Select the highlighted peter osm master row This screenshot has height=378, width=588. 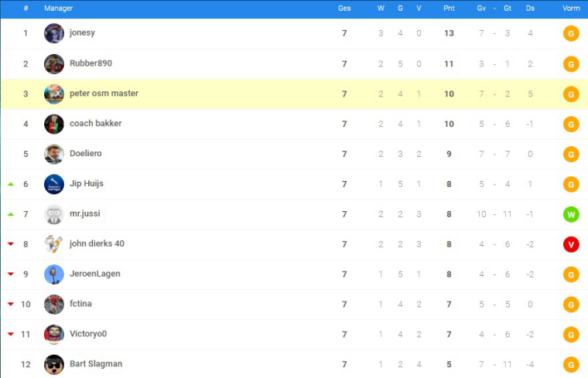click(294, 94)
